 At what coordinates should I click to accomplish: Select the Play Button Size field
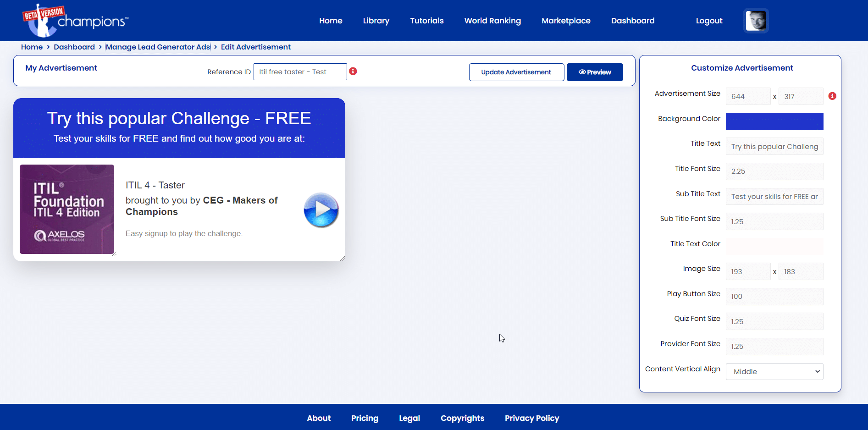tap(774, 297)
